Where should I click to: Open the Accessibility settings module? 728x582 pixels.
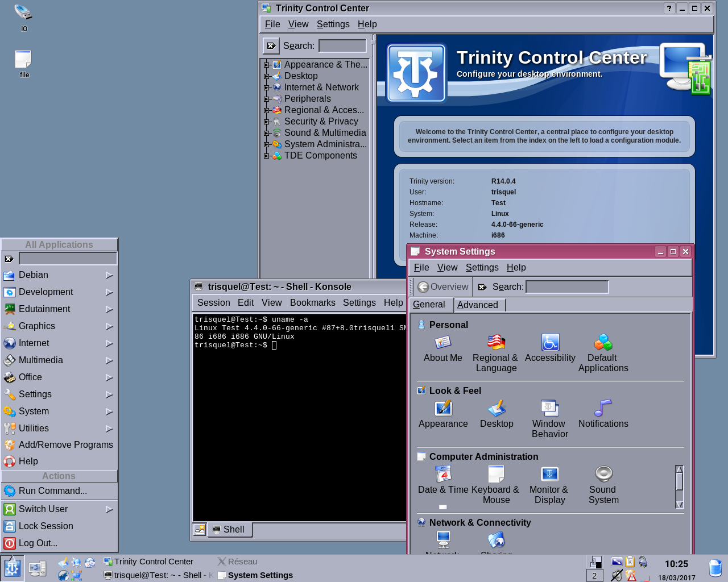pos(550,349)
